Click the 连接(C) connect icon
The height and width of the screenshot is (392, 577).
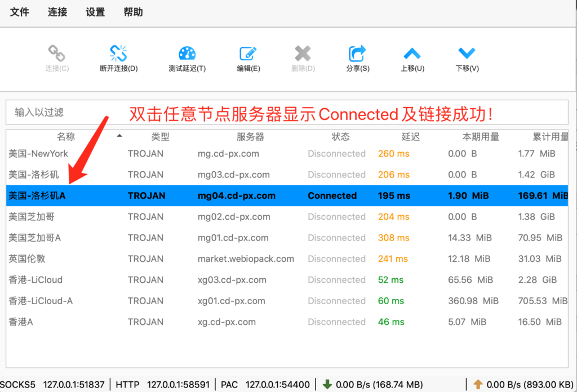pyautogui.click(x=57, y=56)
